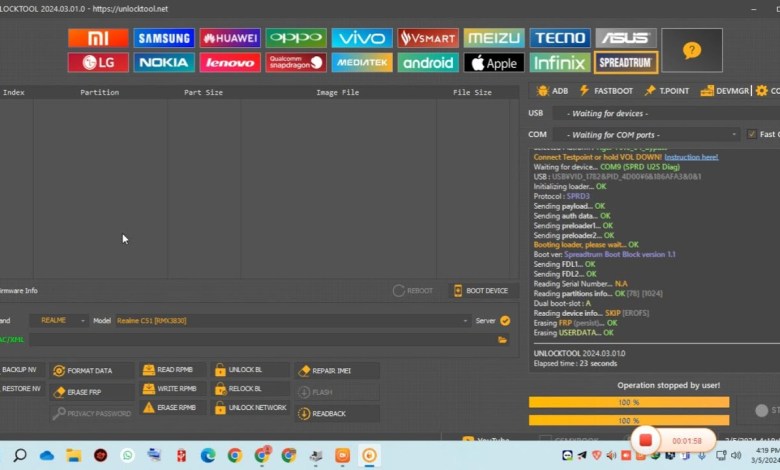This screenshot has height=470, width=780.
Task: Click the WRITE RPMB button
Action: tap(172, 388)
